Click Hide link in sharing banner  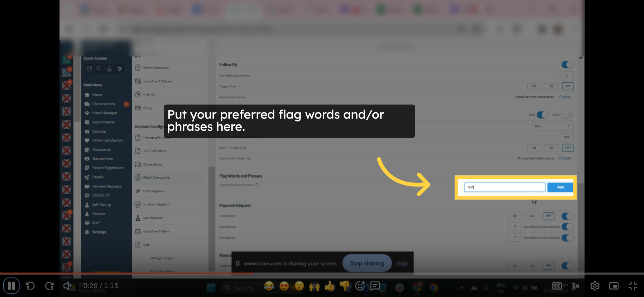coord(402,264)
